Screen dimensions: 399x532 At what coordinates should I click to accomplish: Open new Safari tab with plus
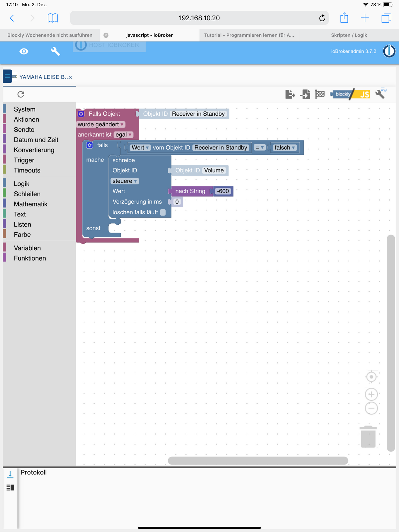(365, 18)
